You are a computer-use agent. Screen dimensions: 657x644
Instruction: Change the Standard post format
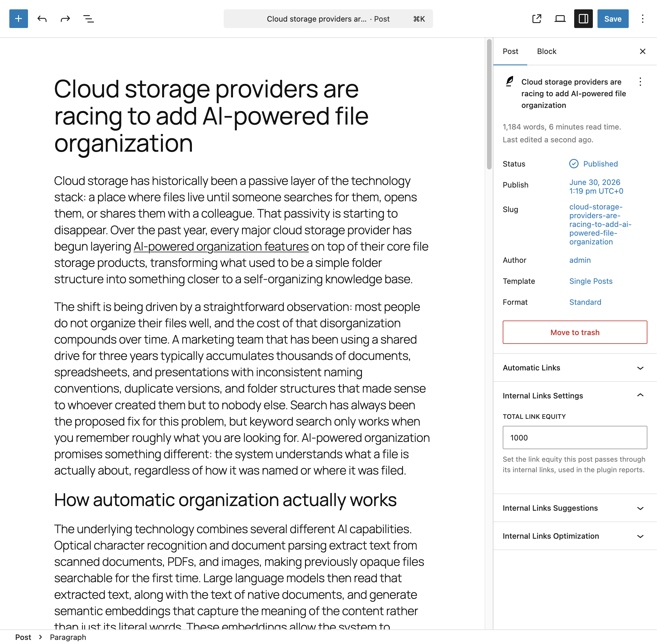coord(585,302)
